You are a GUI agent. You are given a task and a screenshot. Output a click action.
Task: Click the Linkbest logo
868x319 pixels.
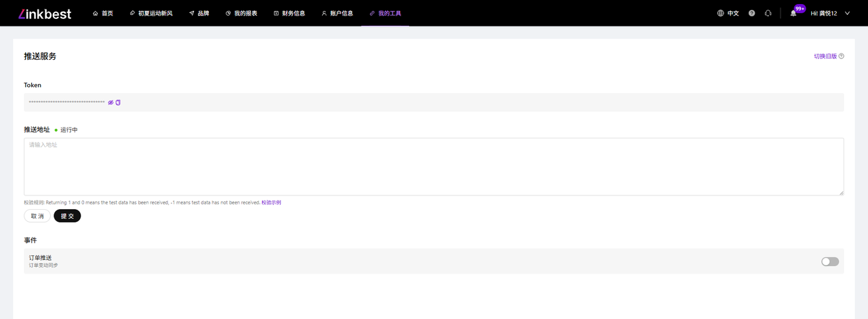click(45, 13)
